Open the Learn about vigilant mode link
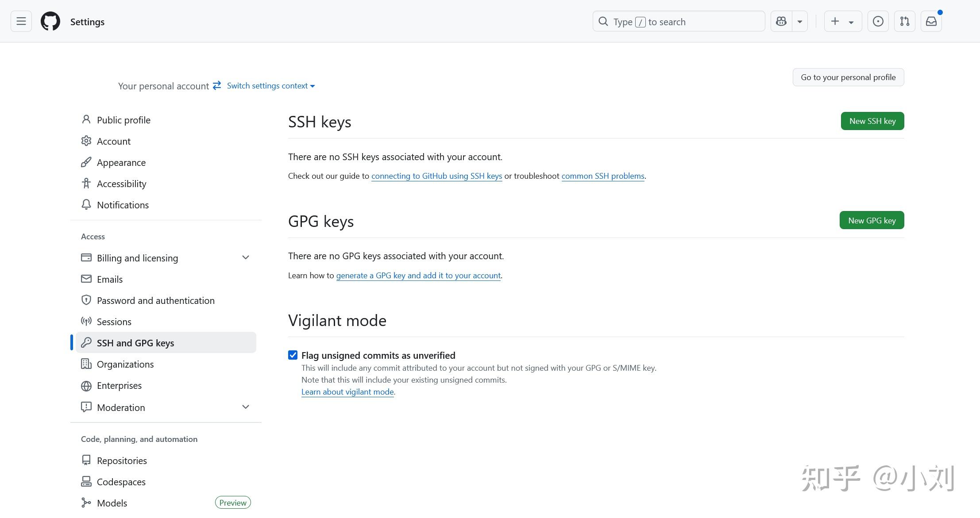The width and height of the screenshot is (980, 518). coord(347,391)
